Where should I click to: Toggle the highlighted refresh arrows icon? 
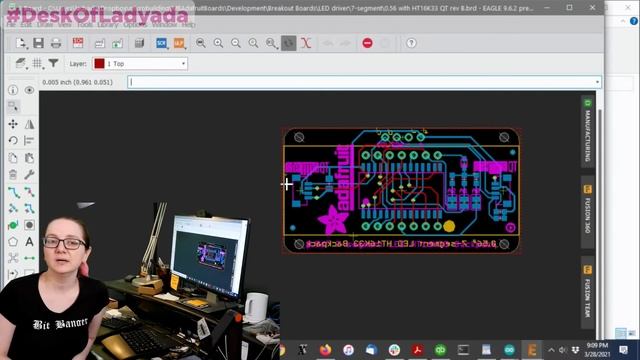click(289, 43)
